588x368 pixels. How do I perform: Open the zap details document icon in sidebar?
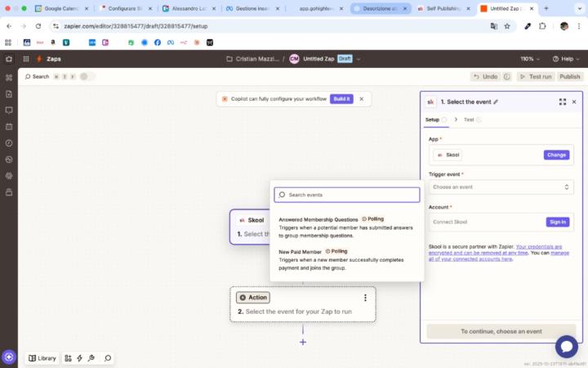[x=9, y=94]
